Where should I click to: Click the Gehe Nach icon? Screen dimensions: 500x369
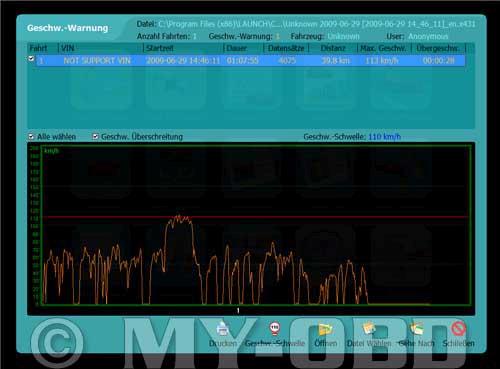pos(417,328)
